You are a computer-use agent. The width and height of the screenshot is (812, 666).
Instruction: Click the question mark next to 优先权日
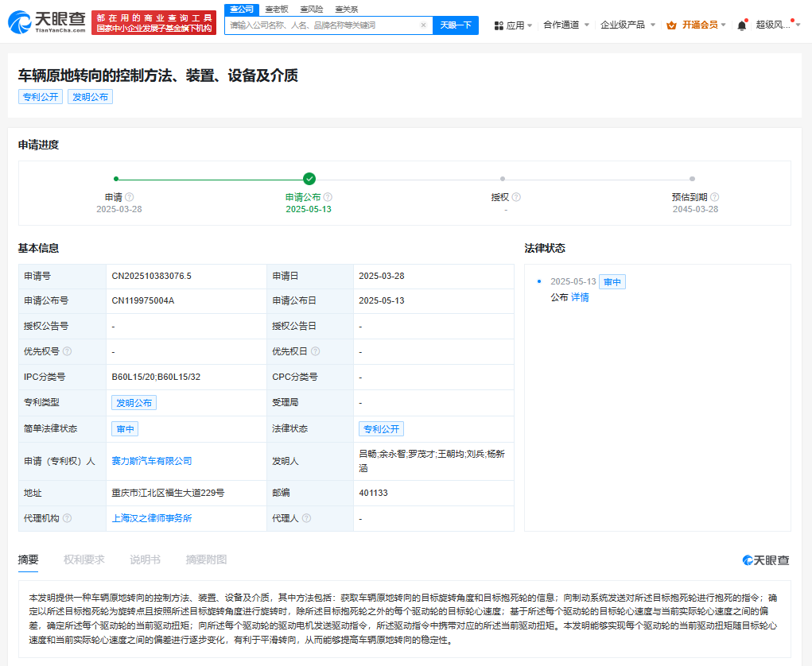[315, 351]
